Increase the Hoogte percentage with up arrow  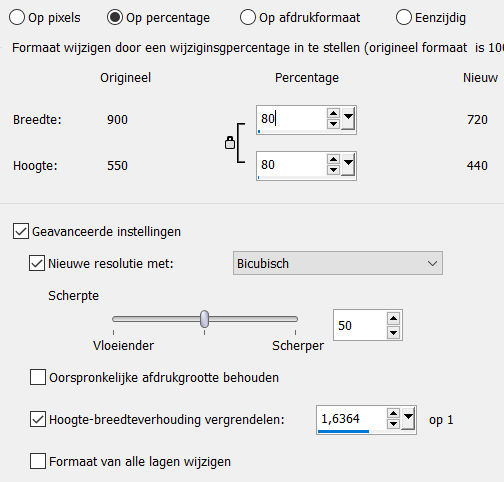pyautogui.click(x=333, y=159)
